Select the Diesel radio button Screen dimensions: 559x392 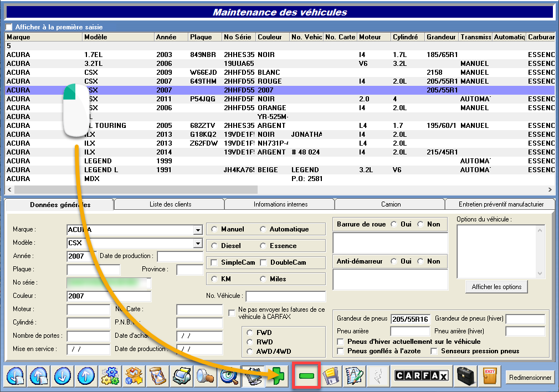coord(214,245)
